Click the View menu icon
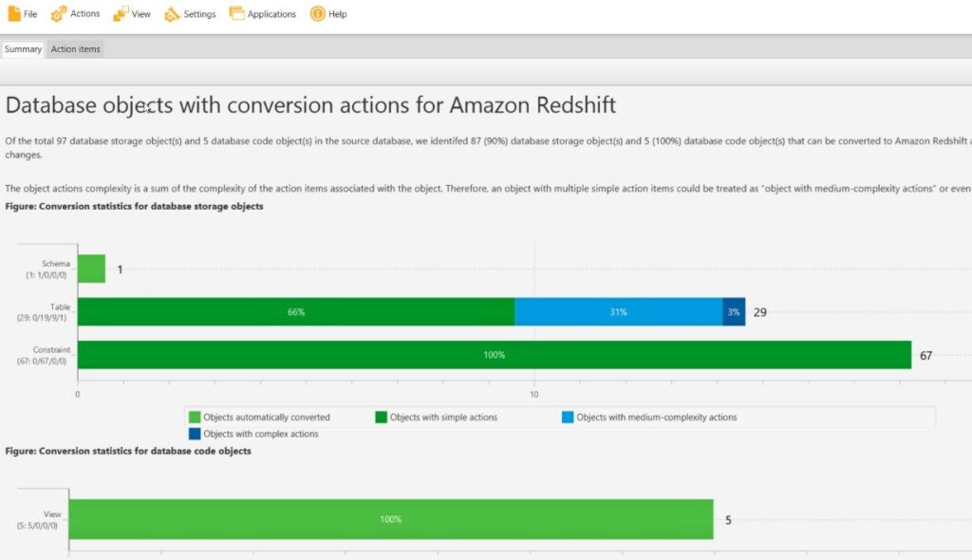Image resolution: width=972 pixels, height=560 pixels. tap(121, 13)
